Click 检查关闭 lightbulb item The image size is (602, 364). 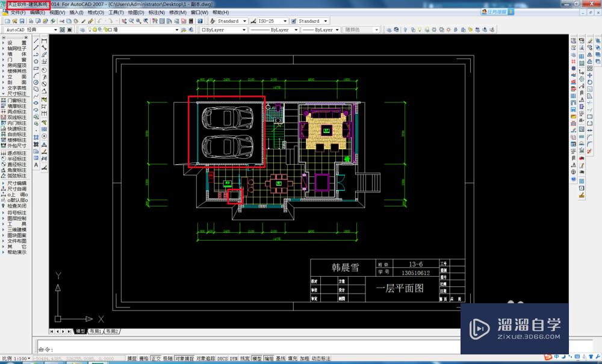14,206
